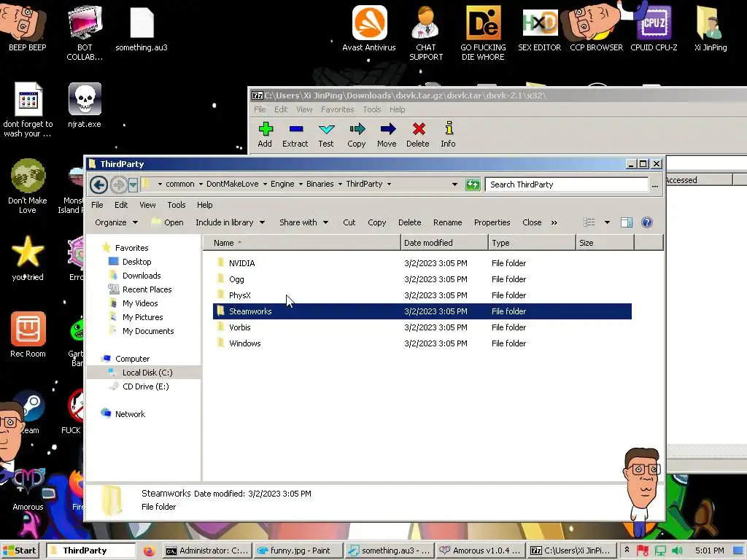Open Favorites menu in 7-Zip window
Viewport: 747px width, 560px height.
337,109
